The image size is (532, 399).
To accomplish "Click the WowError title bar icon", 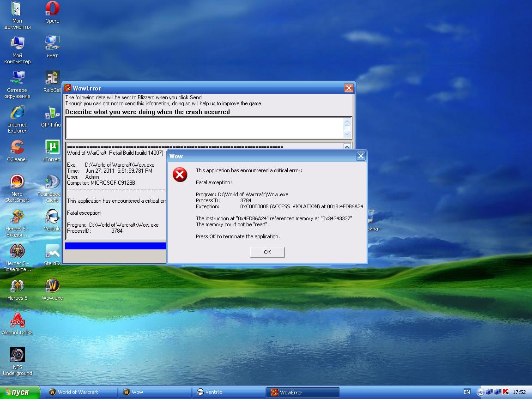I will tap(67, 88).
